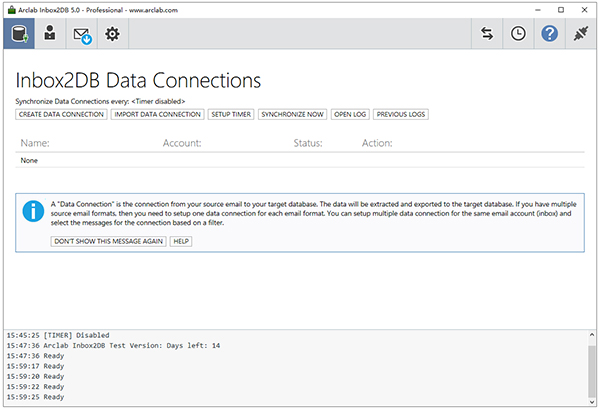Click the log entry '15:59:17 Ready'
Viewport: 600px width, 410px height.
(35, 366)
